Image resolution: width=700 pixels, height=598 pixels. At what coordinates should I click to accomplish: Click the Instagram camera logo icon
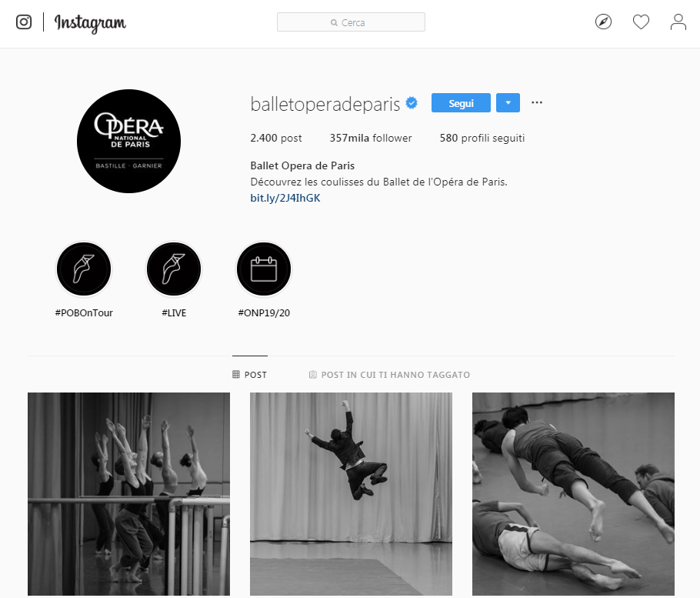point(24,22)
